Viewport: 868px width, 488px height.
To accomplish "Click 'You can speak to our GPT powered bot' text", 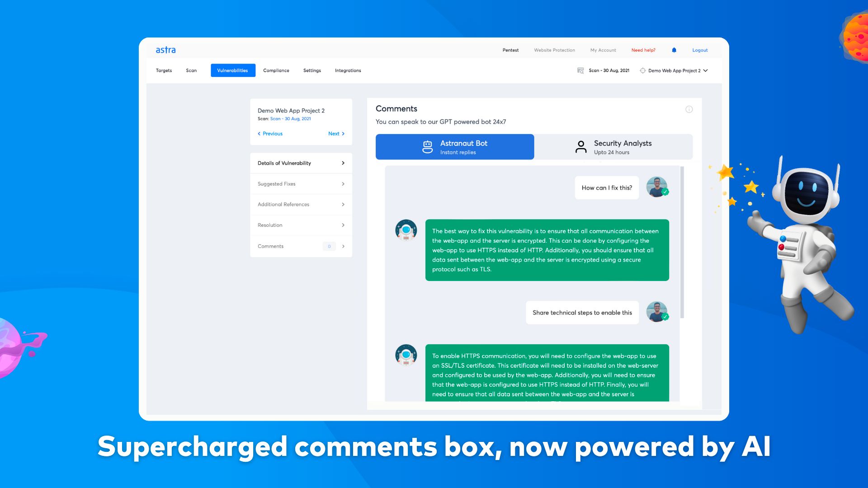I will pyautogui.click(x=441, y=122).
